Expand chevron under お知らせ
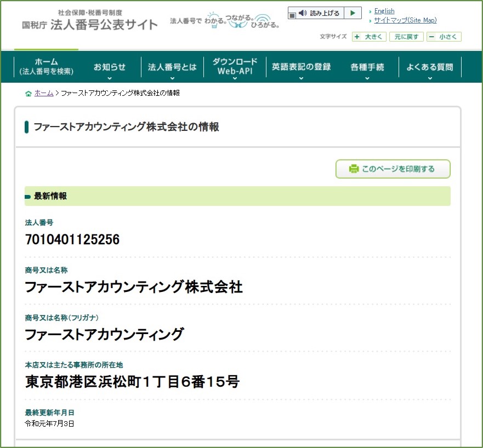The width and height of the screenshot is (483, 448). click(x=110, y=78)
